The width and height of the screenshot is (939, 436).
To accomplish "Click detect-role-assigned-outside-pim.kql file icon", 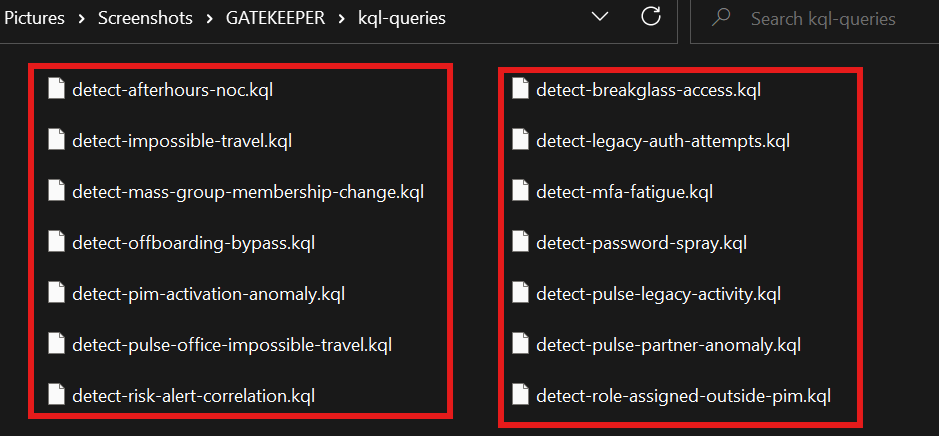I will point(520,394).
